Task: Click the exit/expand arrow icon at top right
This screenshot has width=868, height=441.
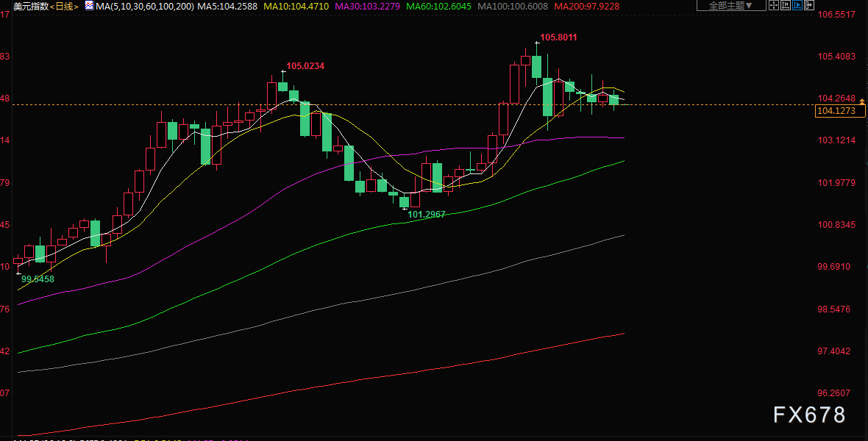Action: [x=808, y=5]
